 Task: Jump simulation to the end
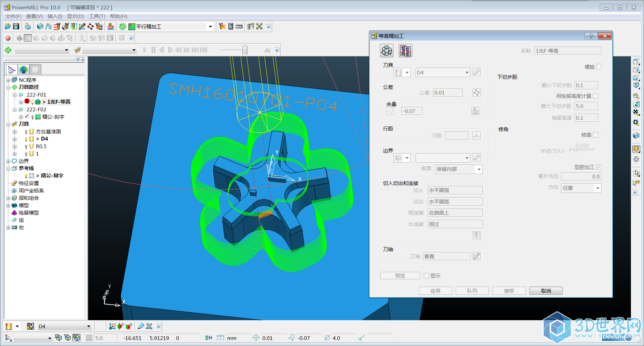204,50
